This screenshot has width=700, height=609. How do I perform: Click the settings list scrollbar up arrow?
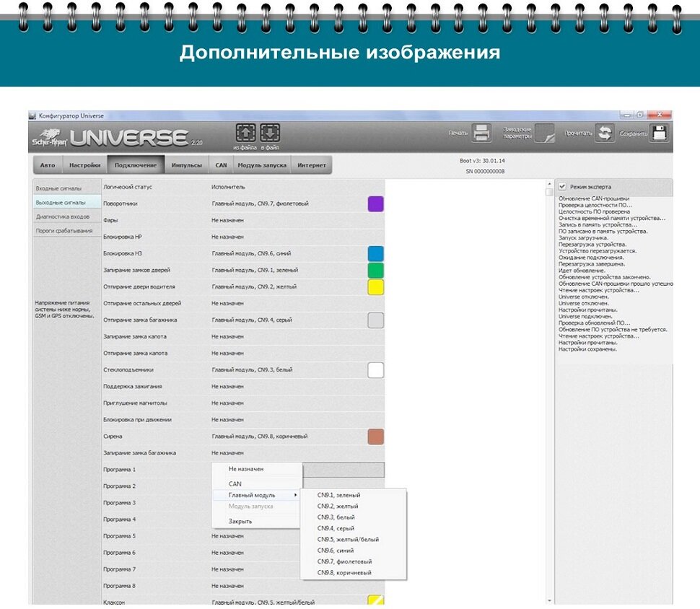pyautogui.click(x=549, y=185)
